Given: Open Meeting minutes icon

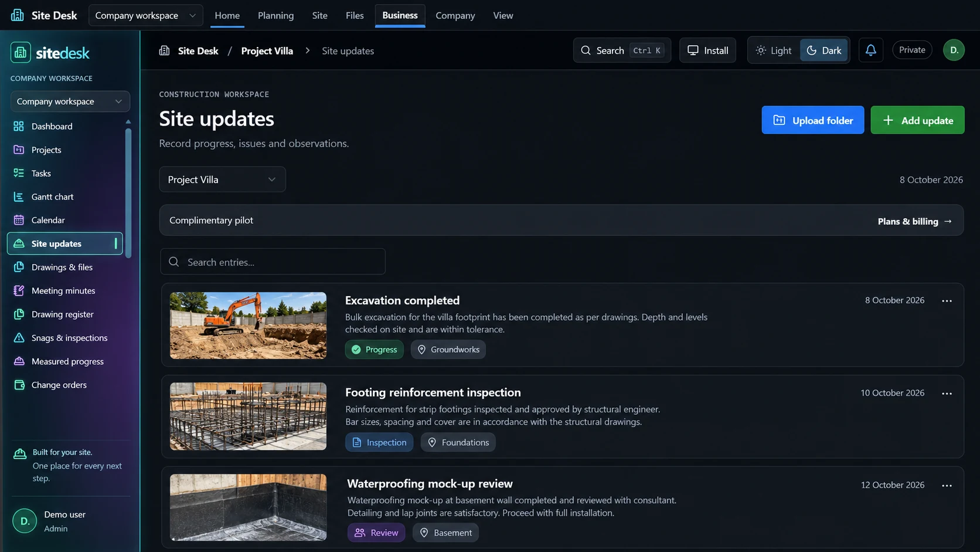Looking at the screenshot, I should click(x=19, y=290).
